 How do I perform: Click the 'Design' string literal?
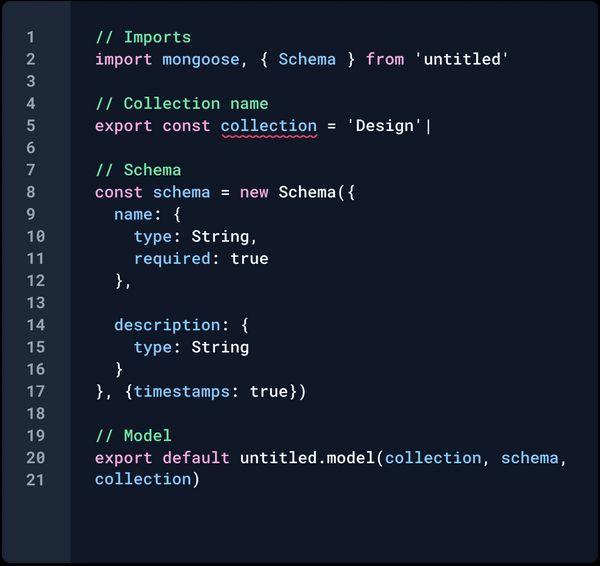(x=385, y=126)
